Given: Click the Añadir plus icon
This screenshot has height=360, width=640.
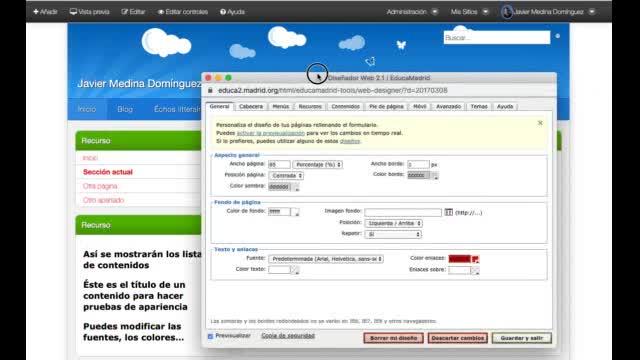Looking at the screenshot, I should tap(36, 12).
